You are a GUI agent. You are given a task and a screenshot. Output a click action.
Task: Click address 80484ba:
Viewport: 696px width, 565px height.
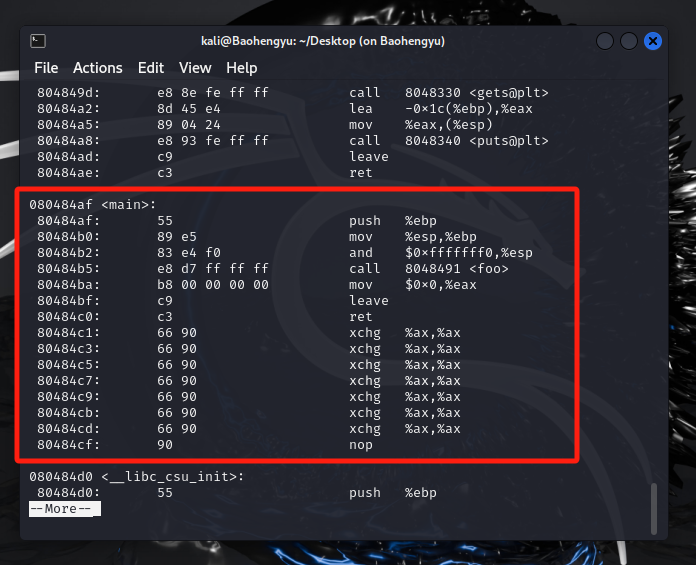point(69,284)
